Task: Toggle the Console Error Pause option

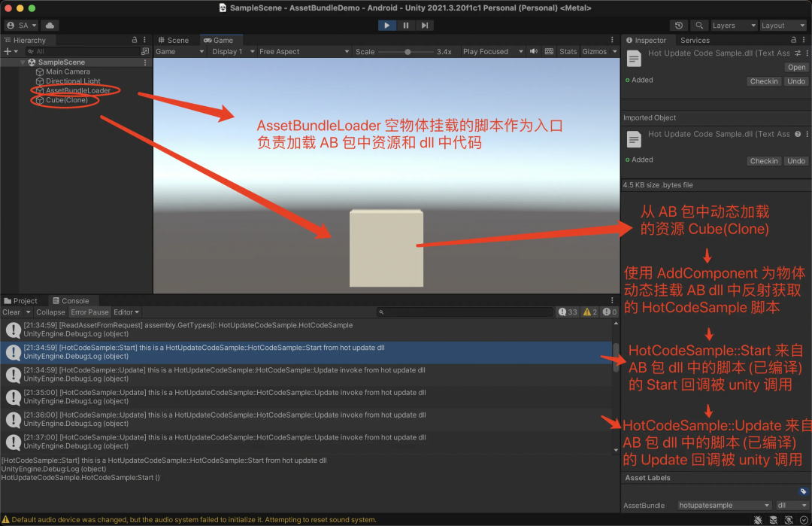Action: click(x=89, y=312)
